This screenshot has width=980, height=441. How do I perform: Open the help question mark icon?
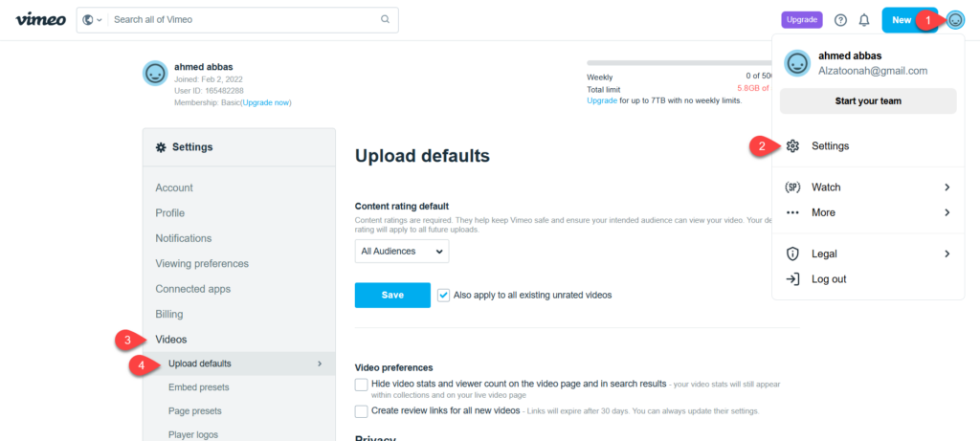pos(840,20)
